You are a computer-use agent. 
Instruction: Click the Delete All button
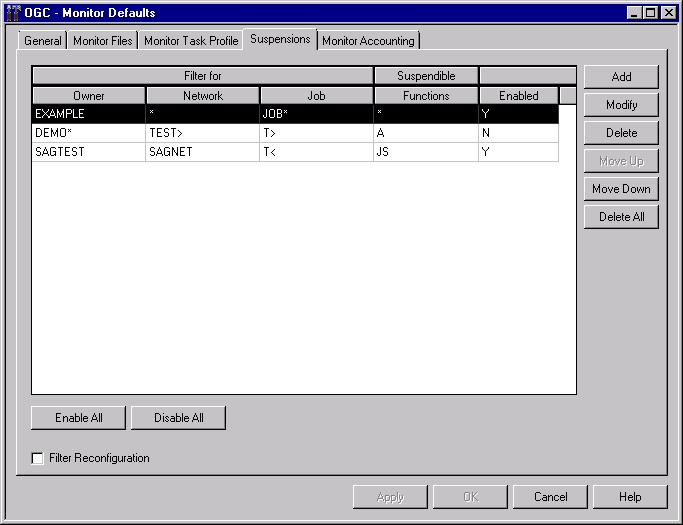pos(621,217)
